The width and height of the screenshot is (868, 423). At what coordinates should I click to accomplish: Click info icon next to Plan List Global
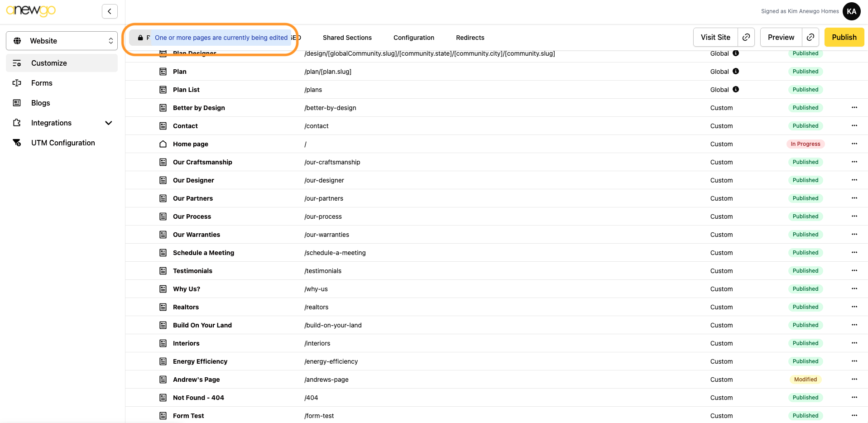click(x=736, y=89)
